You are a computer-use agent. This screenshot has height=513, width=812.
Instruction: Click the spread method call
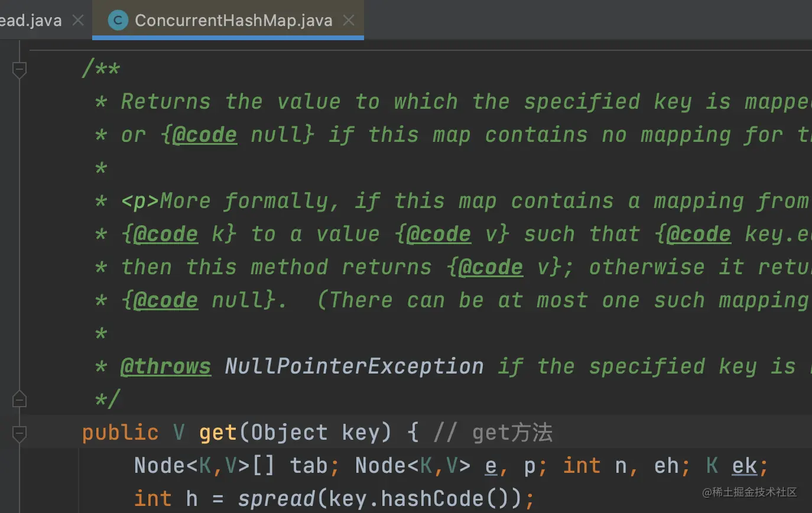(277, 499)
